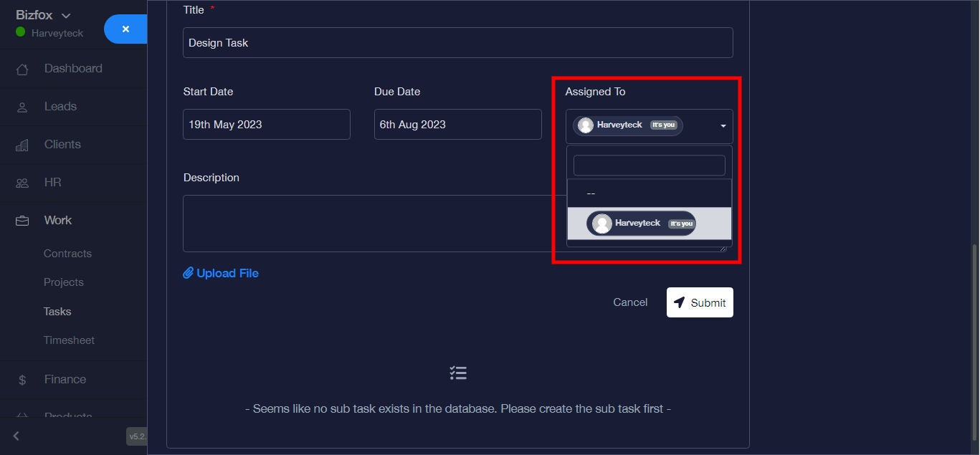Click Cancel to discard the task

(630, 302)
